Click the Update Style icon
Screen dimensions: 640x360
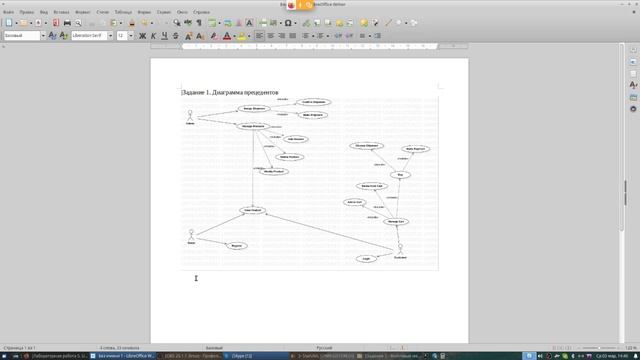tap(53, 36)
